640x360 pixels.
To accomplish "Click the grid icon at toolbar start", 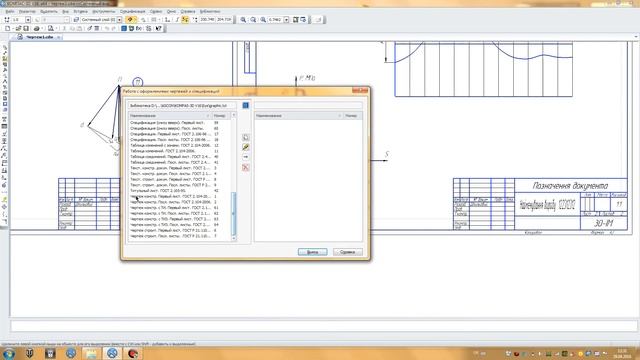I will tap(7, 20).
